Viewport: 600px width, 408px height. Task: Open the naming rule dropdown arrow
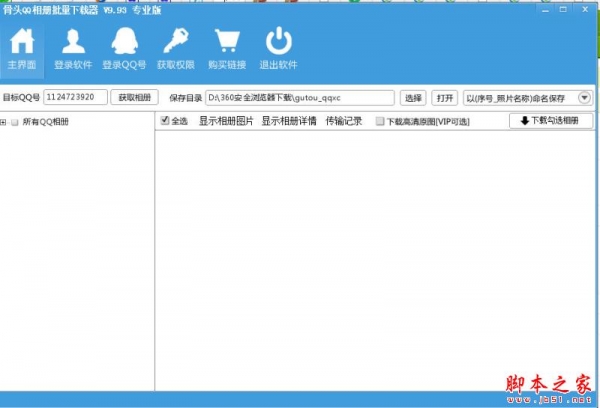coord(584,98)
